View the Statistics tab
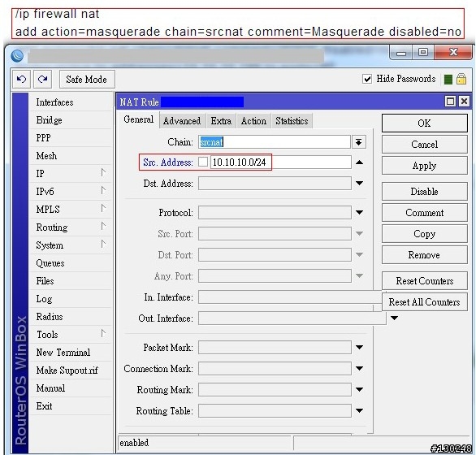Viewport: 476px width, 455px height. tap(292, 121)
